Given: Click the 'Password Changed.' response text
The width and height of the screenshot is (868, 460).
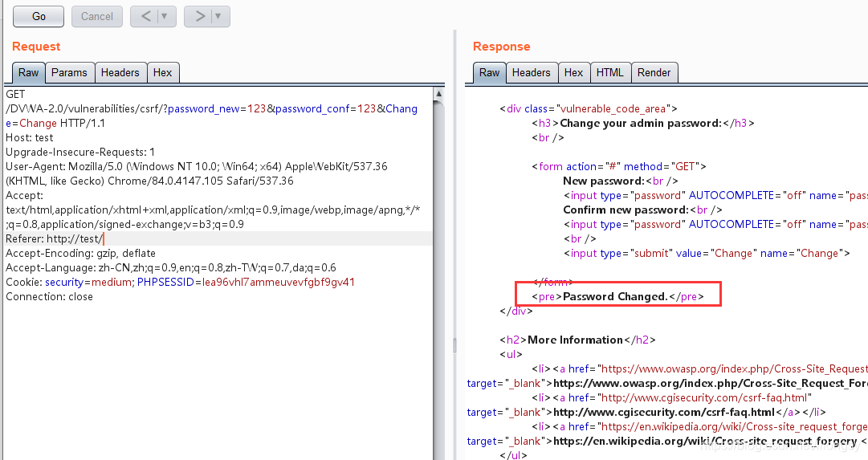Looking at the screenshot, I should coord(615,297).
